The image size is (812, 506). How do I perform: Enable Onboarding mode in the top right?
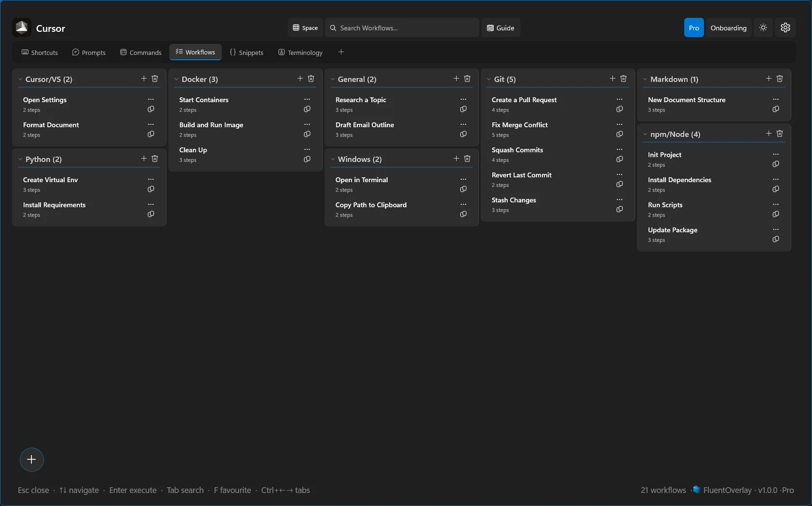728,27
